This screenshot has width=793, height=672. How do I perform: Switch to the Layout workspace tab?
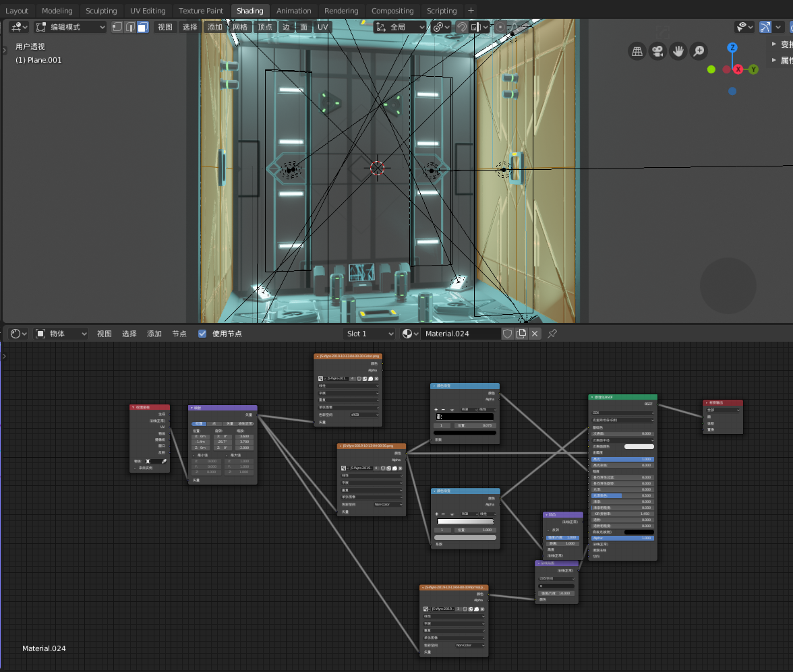pyautogui.click(x=17, y=11)
